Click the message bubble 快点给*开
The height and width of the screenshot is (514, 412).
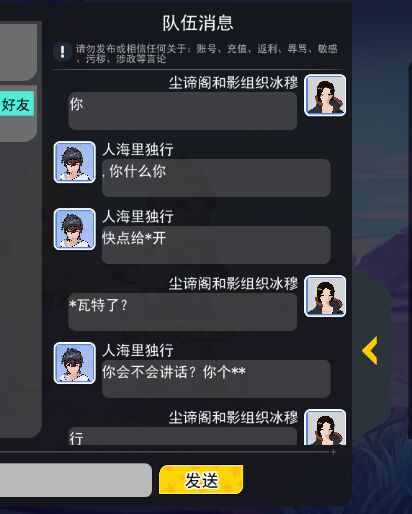tap(216, 245)
